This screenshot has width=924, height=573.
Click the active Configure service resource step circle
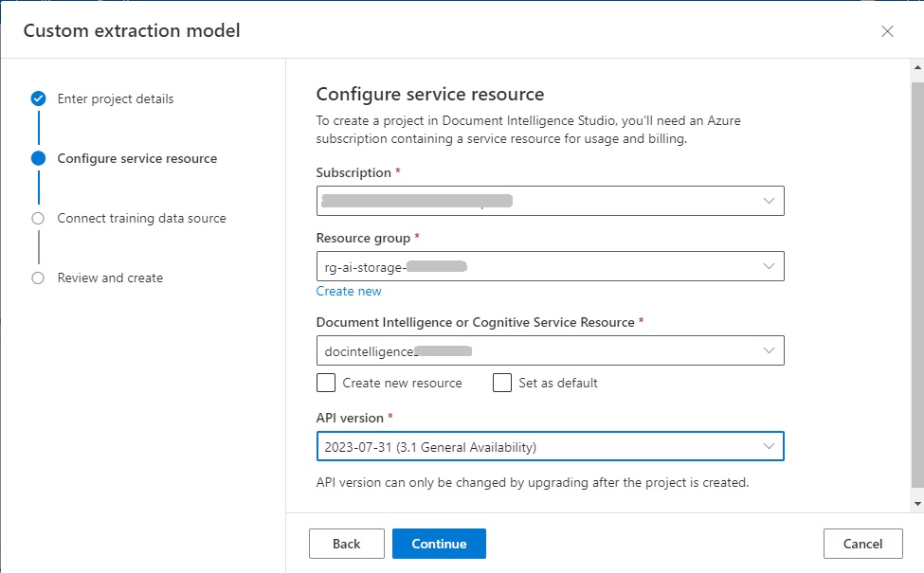tap(38, 158)
